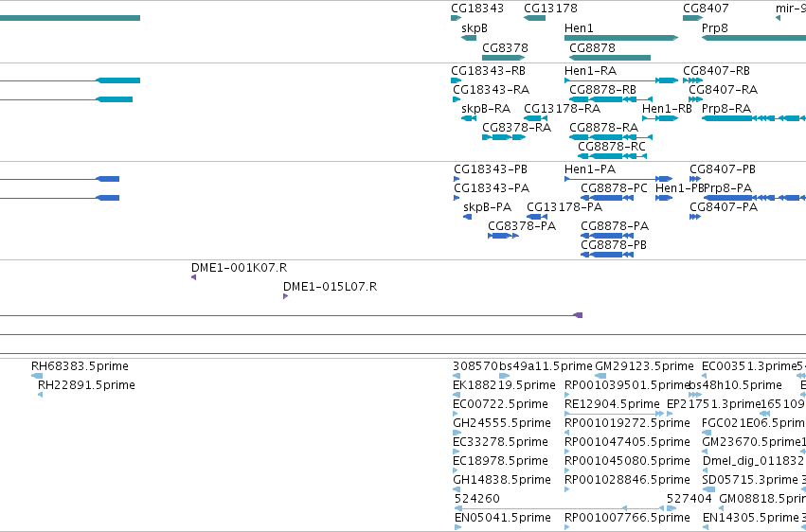Select protein CG8407-PA label
The height and width of the screenshot is (532, 806).
(x=724, y=207)
